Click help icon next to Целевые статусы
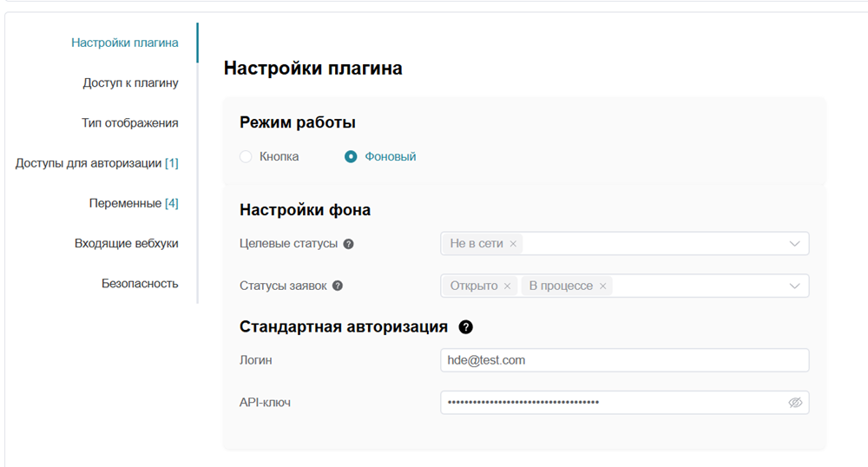 348,244
